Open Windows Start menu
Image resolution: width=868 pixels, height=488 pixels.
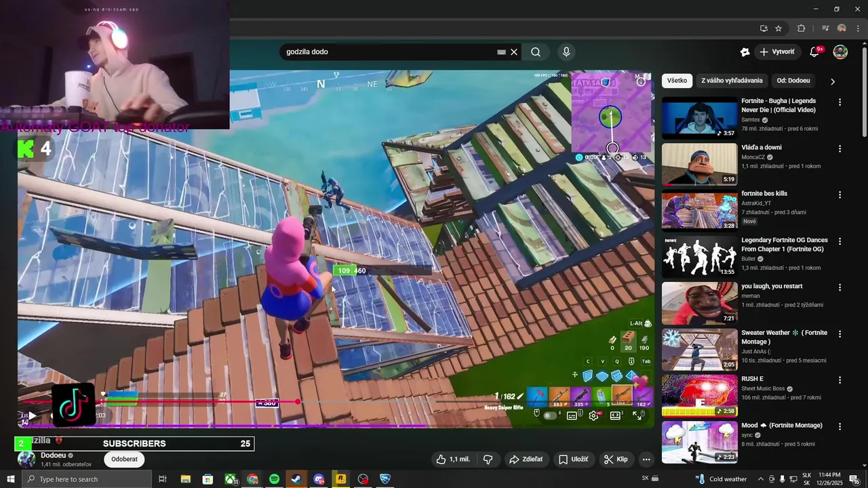click(x=10, y=479)
